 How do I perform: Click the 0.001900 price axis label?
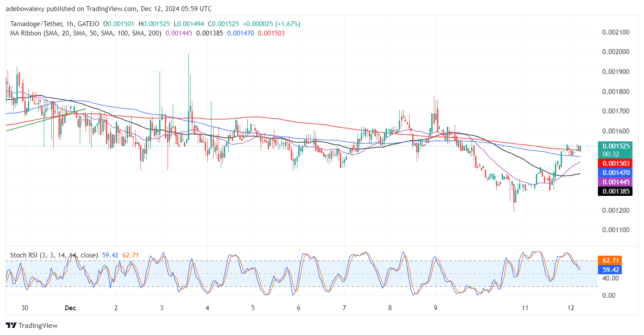pos(616,72)
